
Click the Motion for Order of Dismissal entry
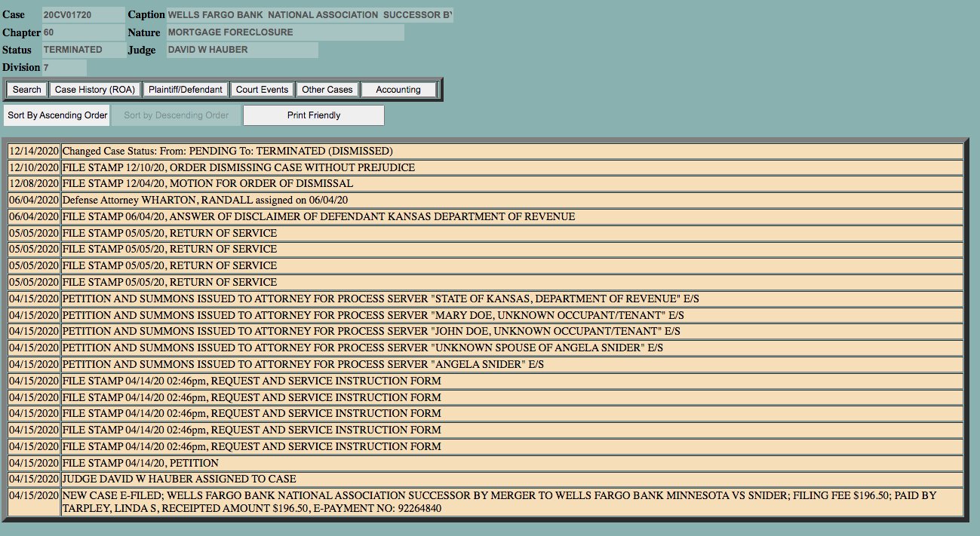pyautogui.click(x=512, y=183)
